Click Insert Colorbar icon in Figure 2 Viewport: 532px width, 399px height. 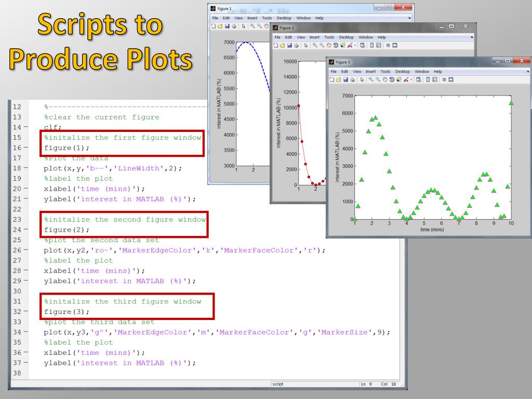coord(372,45)
